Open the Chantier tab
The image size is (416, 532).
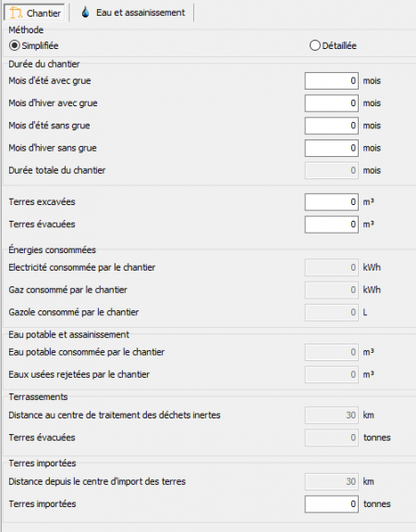[34, 13]
